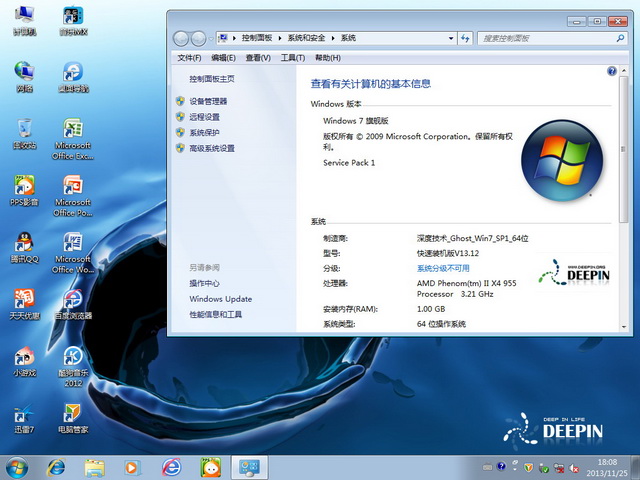Open the 文件(F) menu
640x480 pixels.
[189, 58]
